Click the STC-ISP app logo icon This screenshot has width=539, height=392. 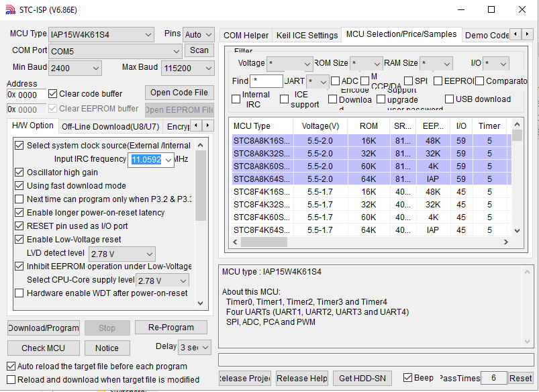coord(11,9)
